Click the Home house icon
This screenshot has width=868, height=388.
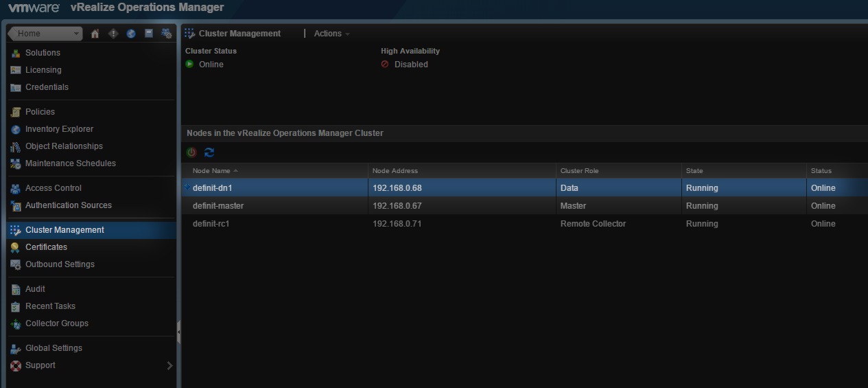[x=95, y=34]
